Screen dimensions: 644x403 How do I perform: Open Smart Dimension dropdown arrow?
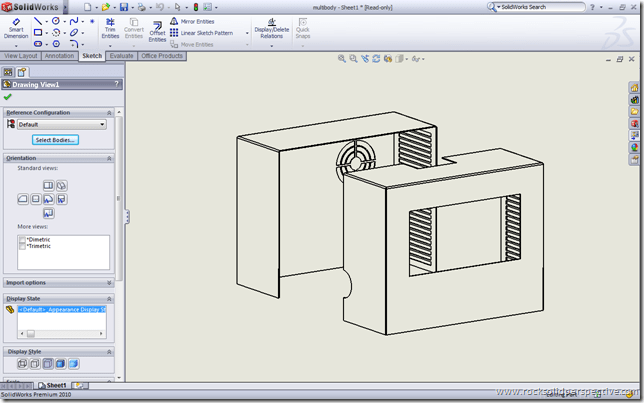point(16,46)
